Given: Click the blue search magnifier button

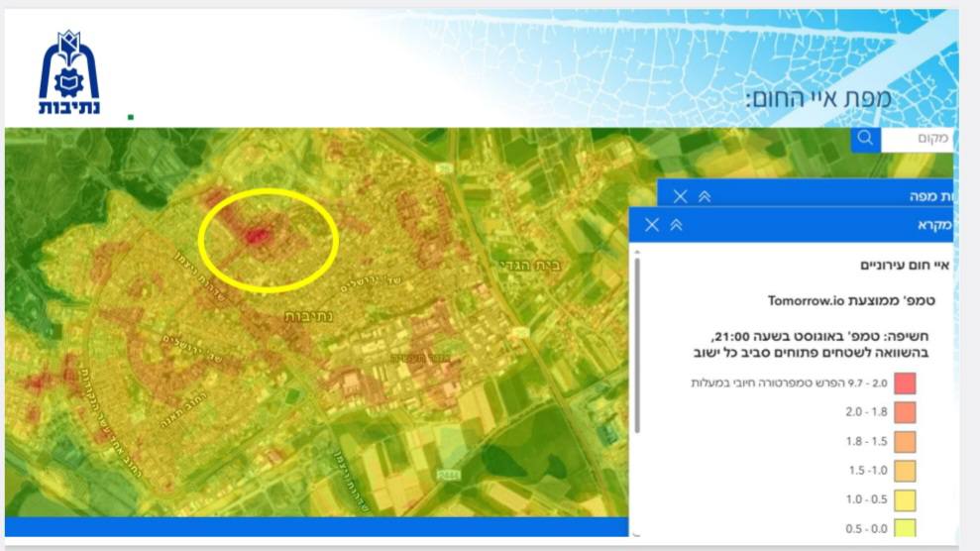Looking at the screenshot, I should pos(866,139).
